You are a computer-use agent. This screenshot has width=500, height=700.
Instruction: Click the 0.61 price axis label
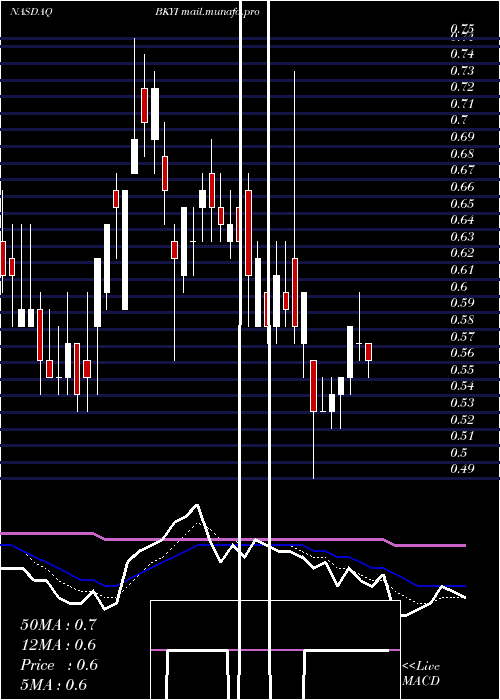462,270
